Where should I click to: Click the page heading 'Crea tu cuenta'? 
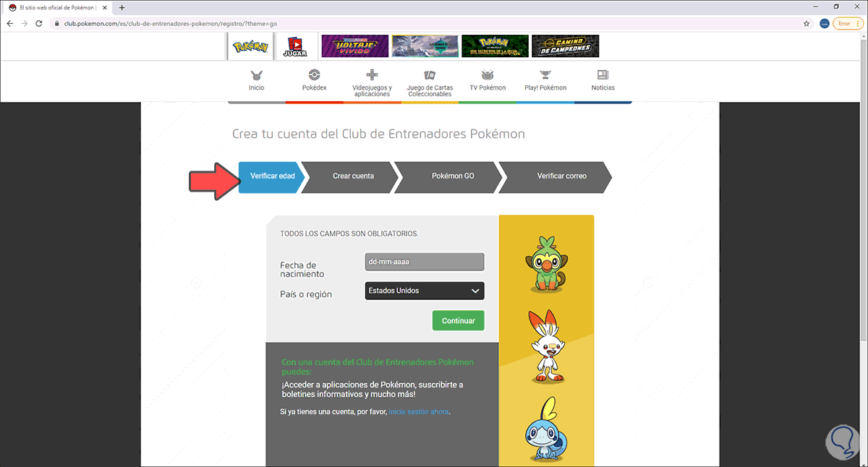pos(378,134)
